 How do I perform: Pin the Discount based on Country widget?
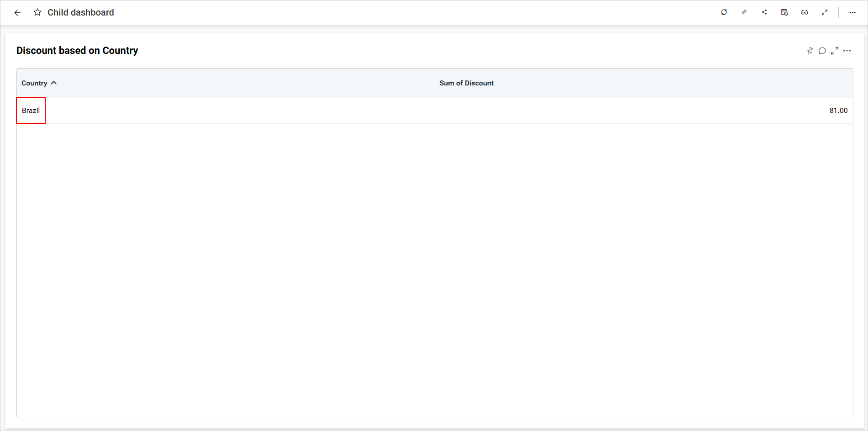click(x=810, y=51)
